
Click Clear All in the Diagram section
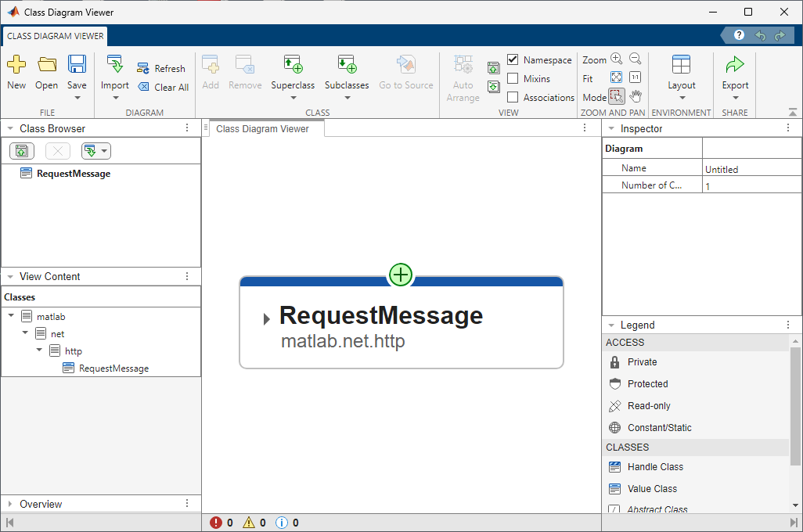[164, 87]
